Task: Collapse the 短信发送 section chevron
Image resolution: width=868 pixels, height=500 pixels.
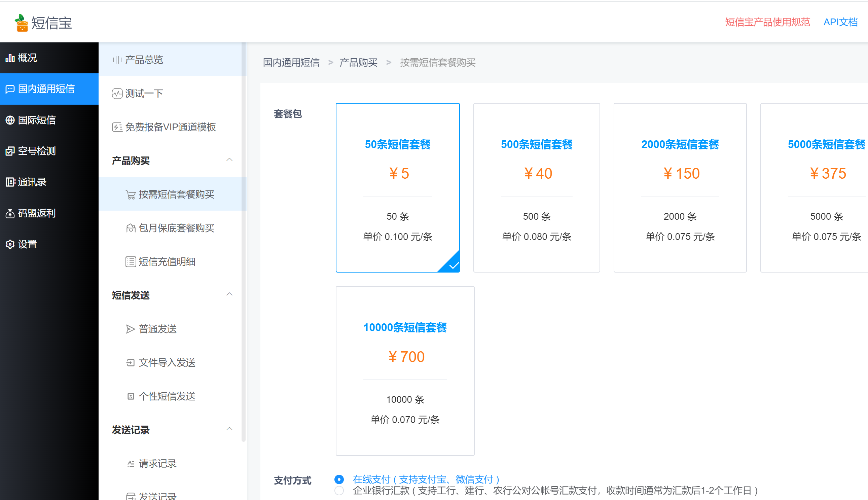Action: coord(229,294)
